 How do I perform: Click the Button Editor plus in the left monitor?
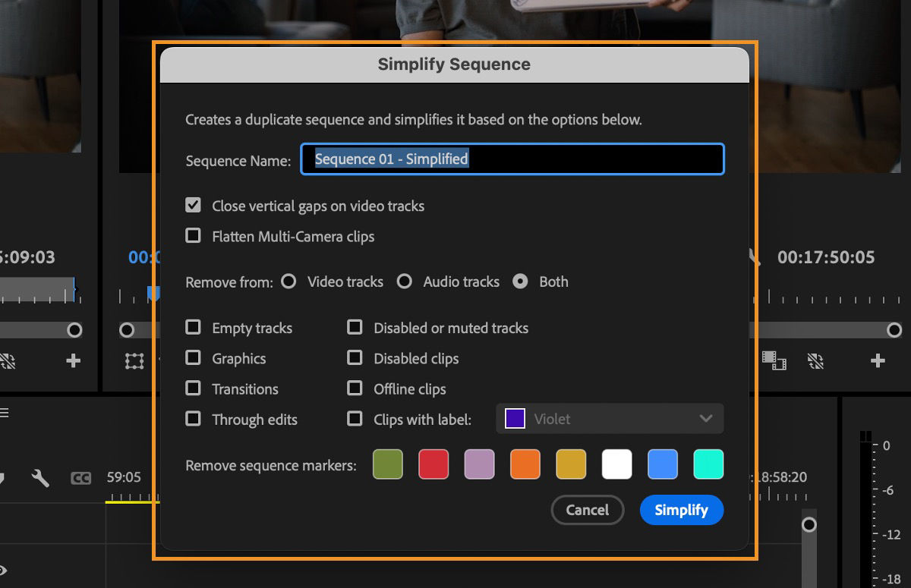click(73, 362)
